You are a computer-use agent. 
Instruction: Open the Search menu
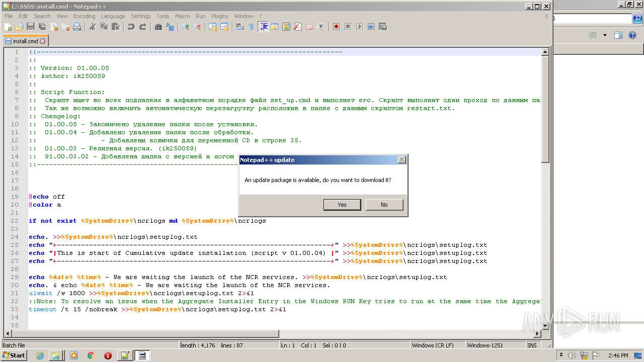pyautogui.click(x=42, y=16)
